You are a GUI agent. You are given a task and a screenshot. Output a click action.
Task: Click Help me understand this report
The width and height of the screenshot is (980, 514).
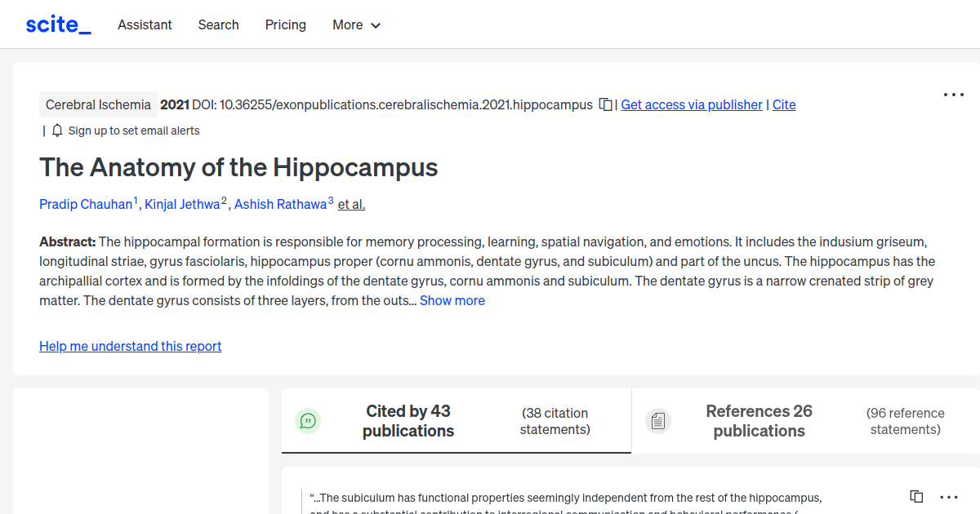pos(130,346)
